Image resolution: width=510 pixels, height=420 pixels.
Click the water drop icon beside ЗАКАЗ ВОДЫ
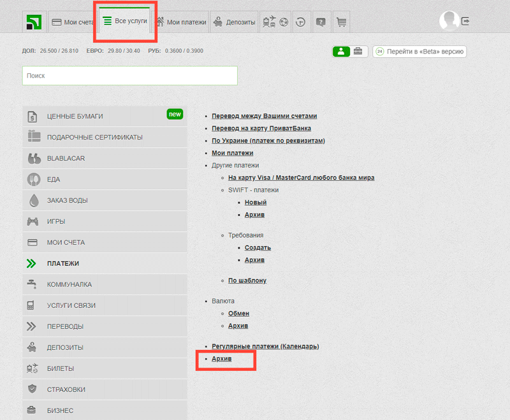coord(33,199)
